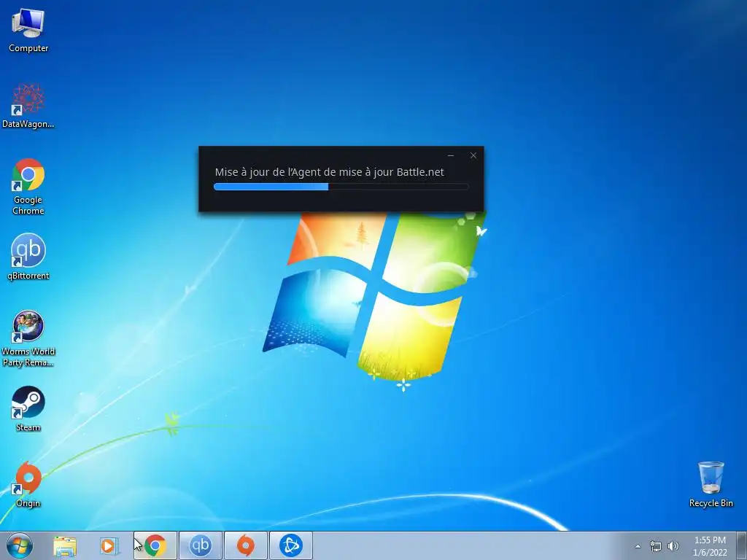Select the Recycle Bin icon
Screen dimensions: 747x560
[711, 484]
